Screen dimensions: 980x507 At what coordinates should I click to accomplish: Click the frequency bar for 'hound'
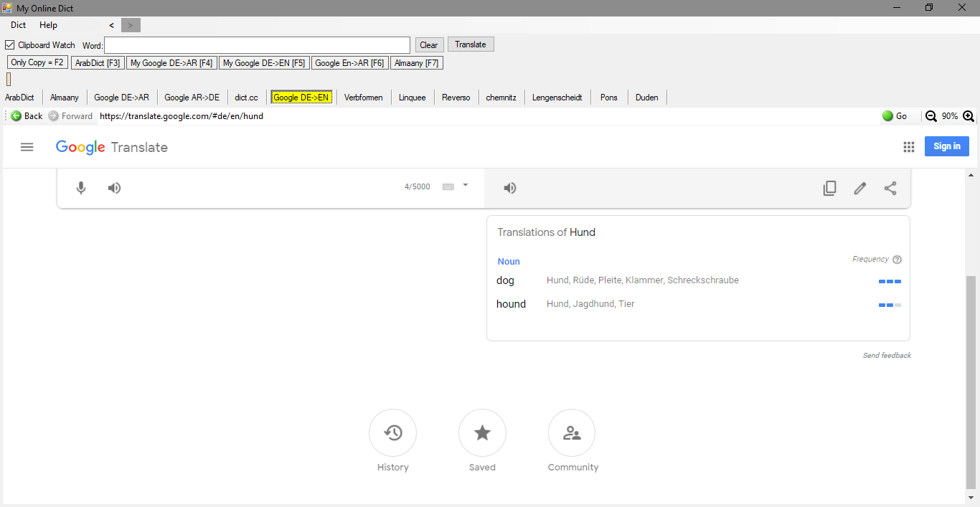(x=890, y=305)
